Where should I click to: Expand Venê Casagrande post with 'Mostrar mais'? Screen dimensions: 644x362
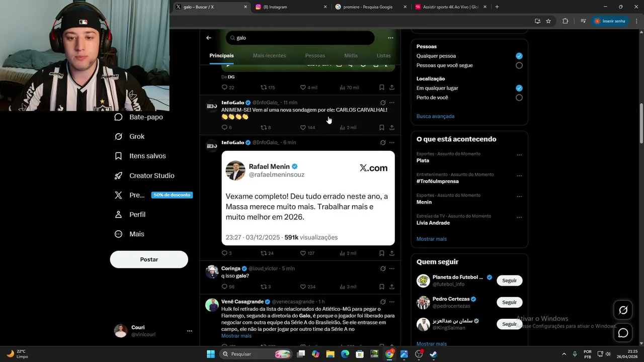[236, 336]
